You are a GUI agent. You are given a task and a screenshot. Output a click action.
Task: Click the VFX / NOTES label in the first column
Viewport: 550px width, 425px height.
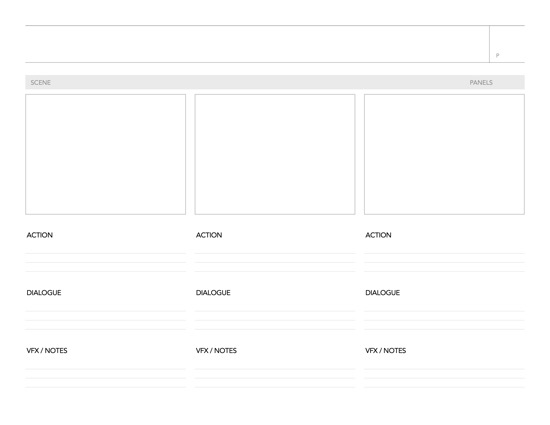(47, 350)
